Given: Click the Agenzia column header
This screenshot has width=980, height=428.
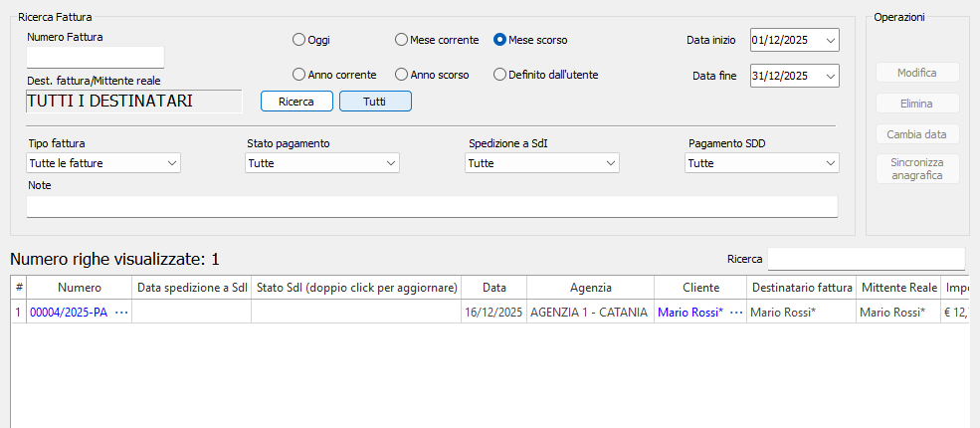Looking at the screenshot, I should (x=590, y=288).
